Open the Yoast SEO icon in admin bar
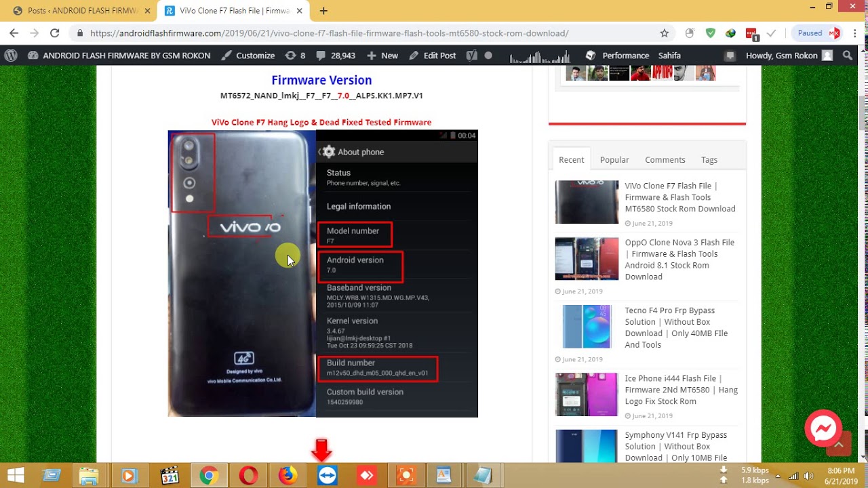The height and width of the screenshot is (488, 868). coord(473,56)
